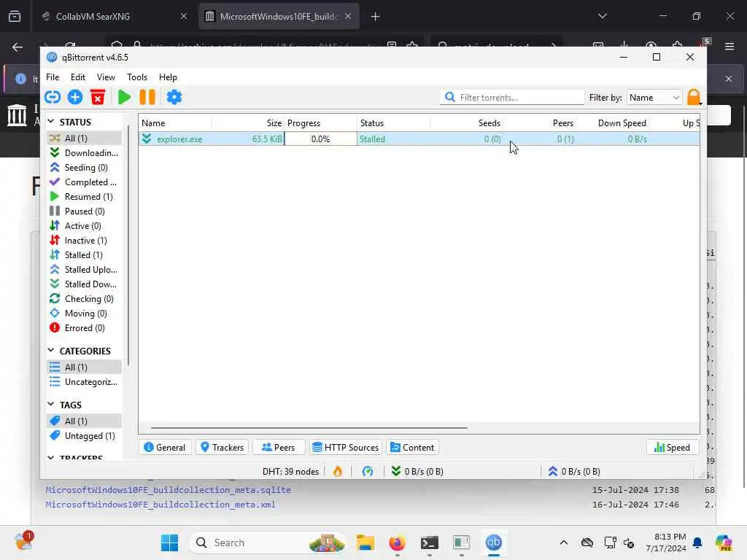Select the Moving (0) filter
747x560 pixels.
pos(84,314)
